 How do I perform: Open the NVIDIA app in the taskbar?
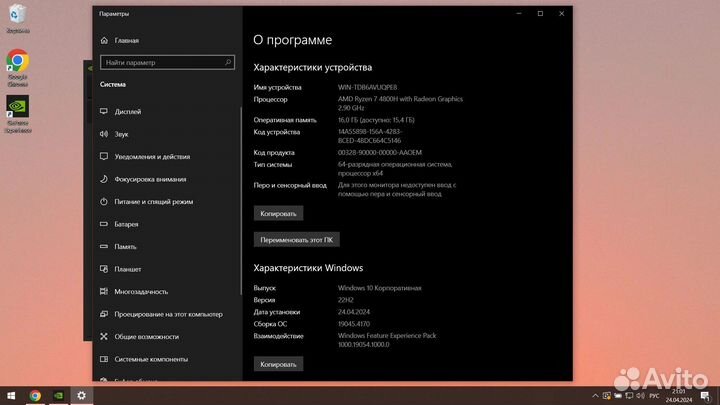[58, 395]
